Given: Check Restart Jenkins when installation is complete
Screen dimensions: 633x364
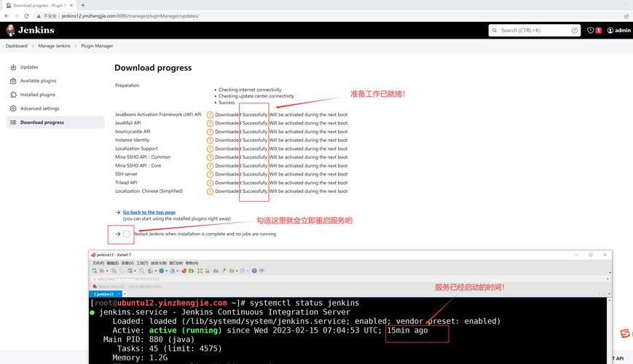Looking at the screenshot, I should coord(126,234).
